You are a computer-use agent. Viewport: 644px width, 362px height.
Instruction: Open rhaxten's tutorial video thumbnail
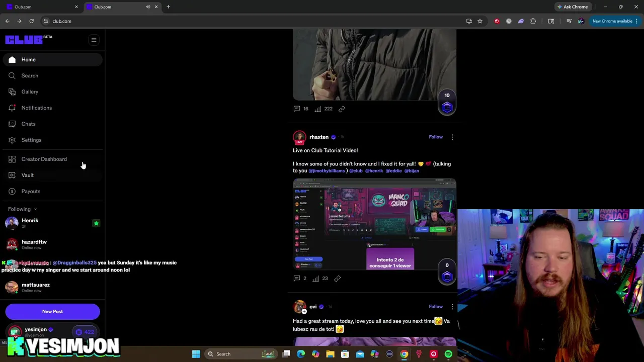click(x=374, y=224)
